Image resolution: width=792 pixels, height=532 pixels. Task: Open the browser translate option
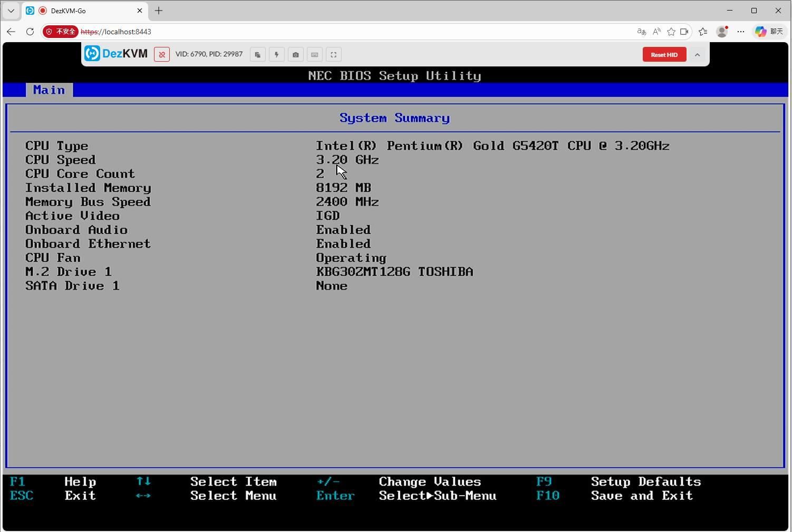pos(642,32)
